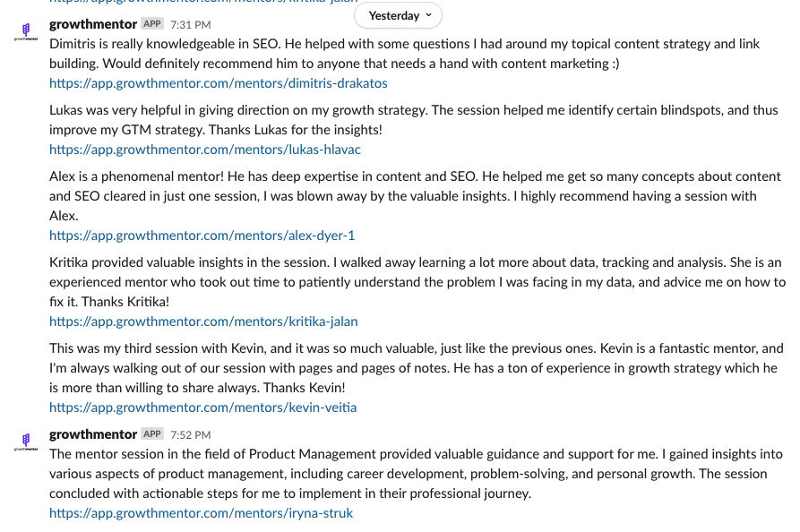The height and width of the screenshot is (532, 800).
Task: Open the dimitris-drakatos mentor link
Action: point(219,83)
